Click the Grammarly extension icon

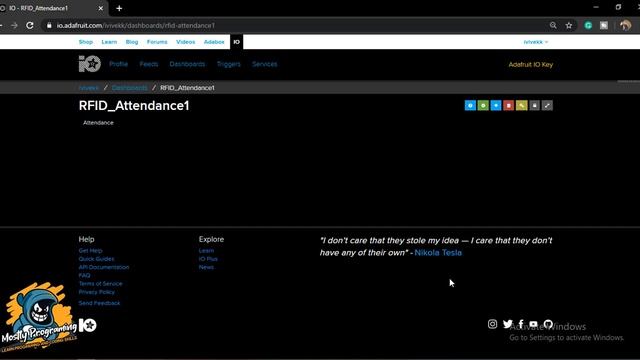[x=588, y=25]
